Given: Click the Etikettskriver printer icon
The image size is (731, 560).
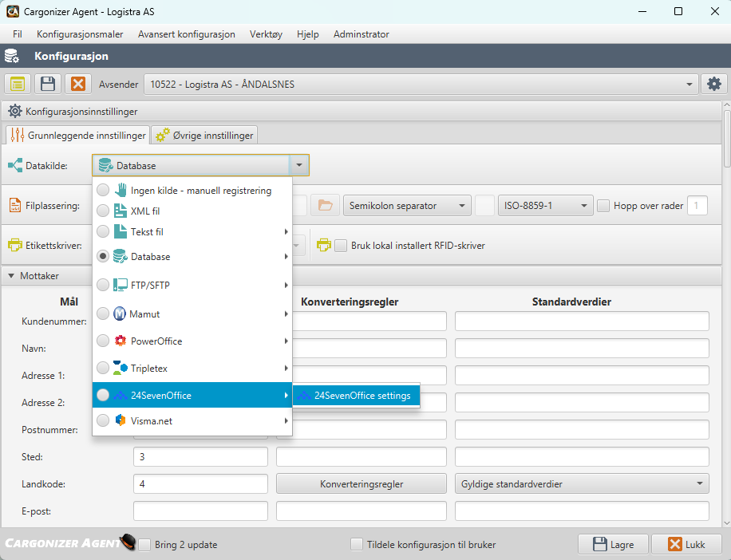Looking at the screenshot, I should point(16,245).
